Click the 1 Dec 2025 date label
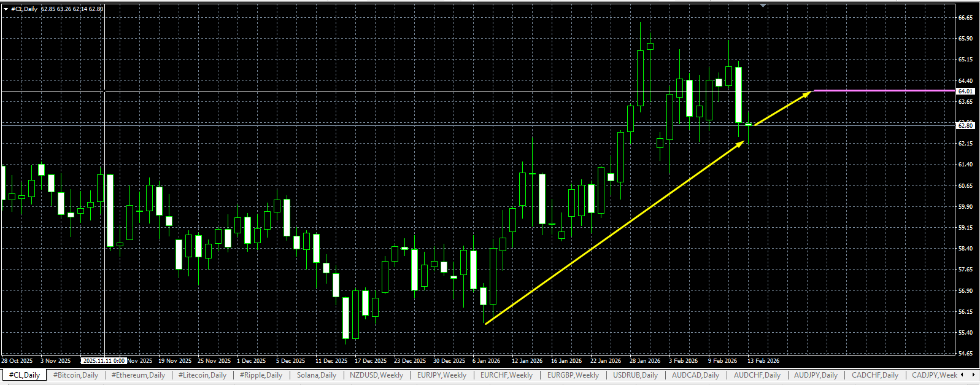Screen dimensions: 980x385 click(x=252, y=361)
